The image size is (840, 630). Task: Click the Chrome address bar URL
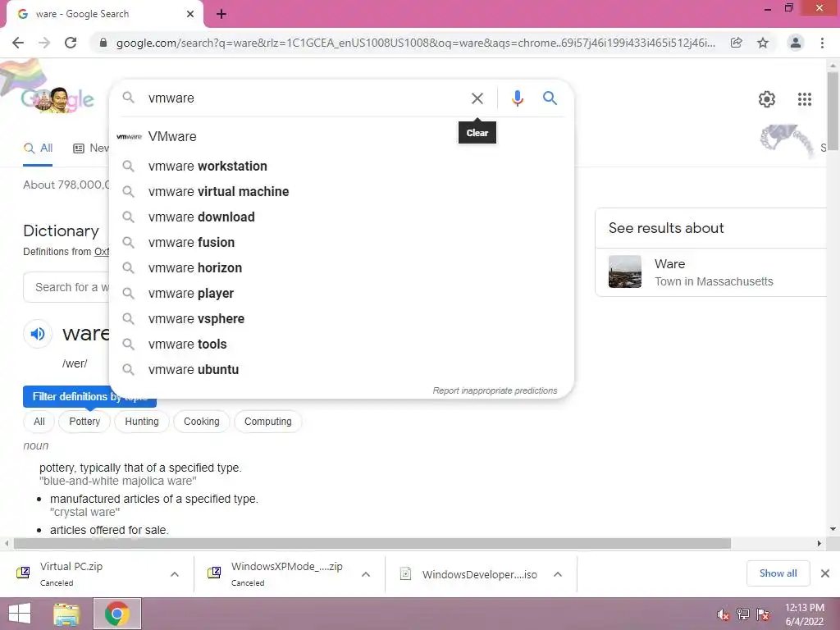[415, 43]
